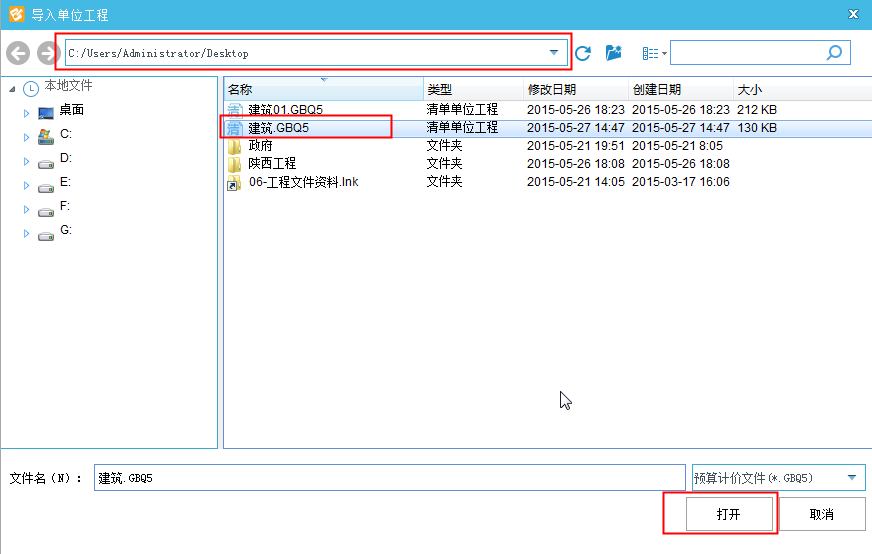Sort by 创建日期 column header
Screen dimensions: 872x554
[x=681, y=89]
